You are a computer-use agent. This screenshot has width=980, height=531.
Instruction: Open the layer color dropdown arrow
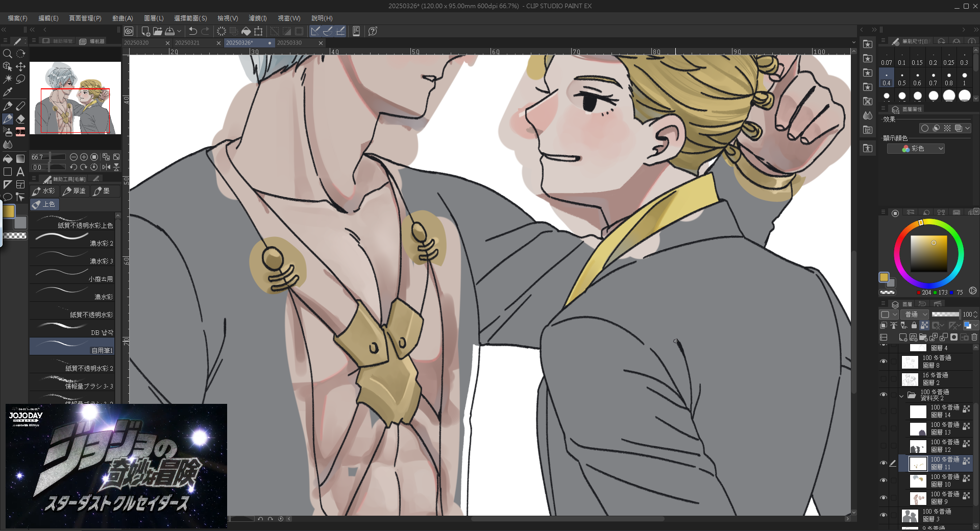[976, 325]
